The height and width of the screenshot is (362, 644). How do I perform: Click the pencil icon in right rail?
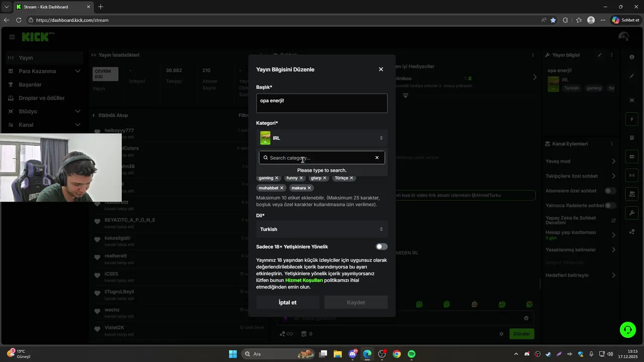[x=632, y=76]
